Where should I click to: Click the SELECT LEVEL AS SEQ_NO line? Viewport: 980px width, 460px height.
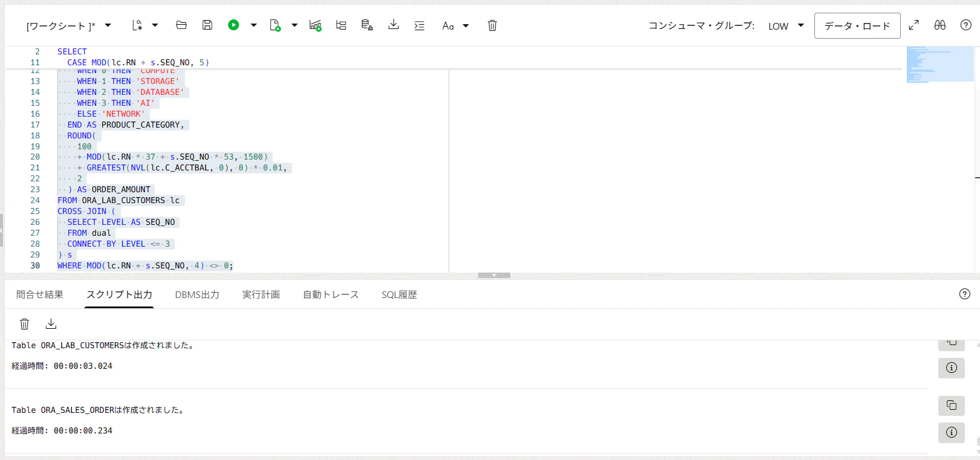click(121, 222)
